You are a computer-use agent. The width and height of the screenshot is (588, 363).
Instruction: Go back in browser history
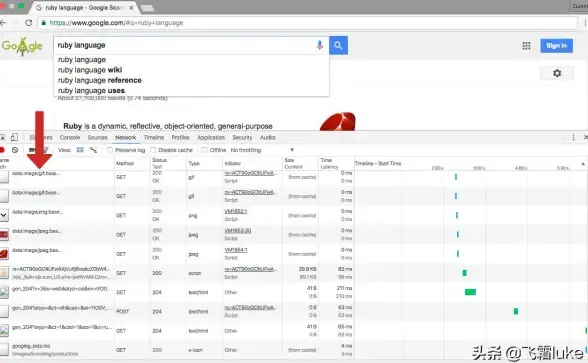click(3, 22)
